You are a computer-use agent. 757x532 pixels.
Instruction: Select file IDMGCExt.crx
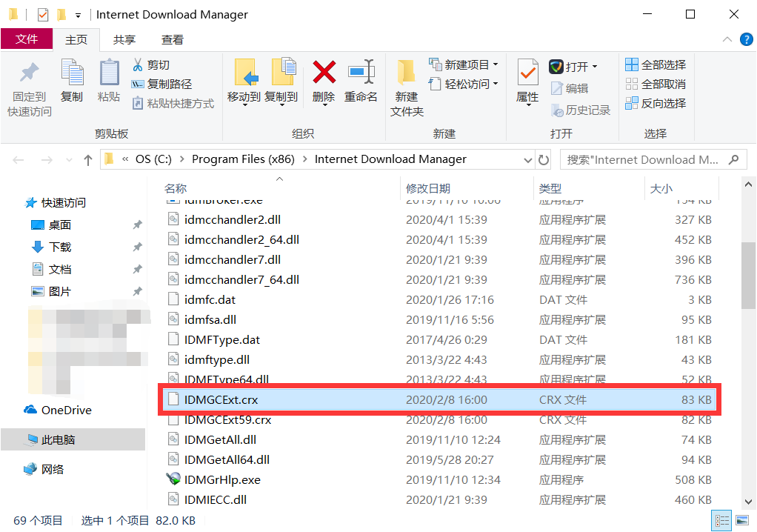(x=438, y=399)
